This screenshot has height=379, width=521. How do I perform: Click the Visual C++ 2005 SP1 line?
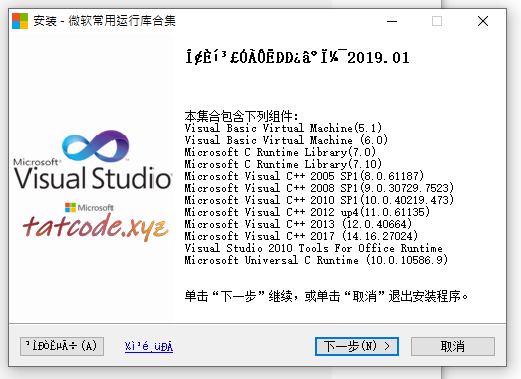[x=304, y=176]
